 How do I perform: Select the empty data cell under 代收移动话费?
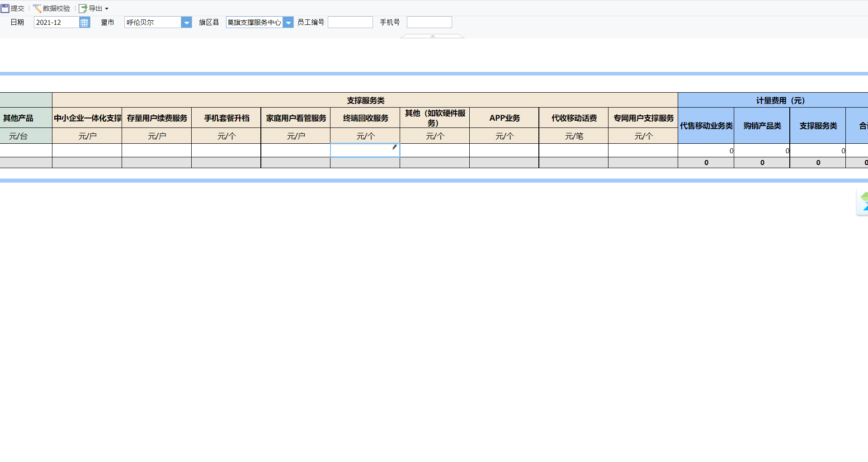point(574,151)
